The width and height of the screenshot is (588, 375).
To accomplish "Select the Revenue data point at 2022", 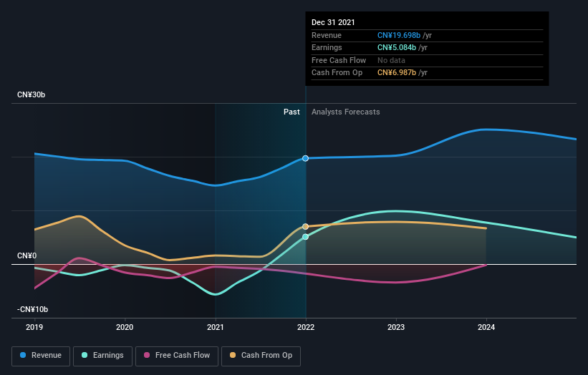I will pyautogui.click(x=306, y=158).
